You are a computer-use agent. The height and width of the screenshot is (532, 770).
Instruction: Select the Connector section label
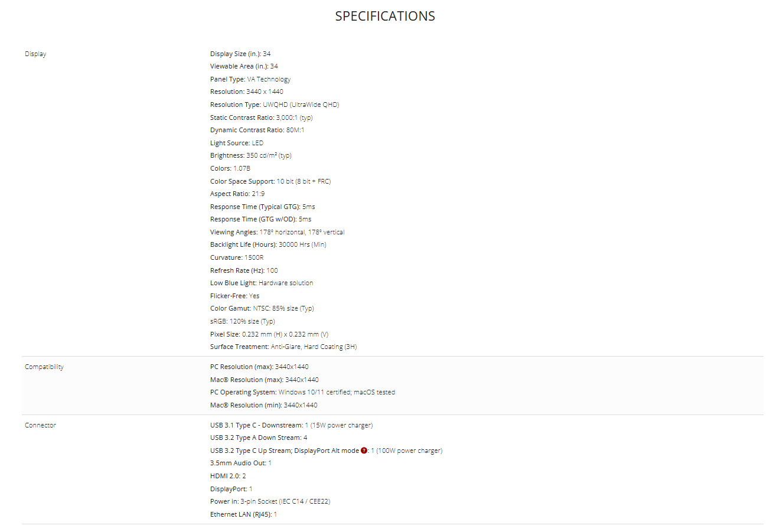coord(40,425)
